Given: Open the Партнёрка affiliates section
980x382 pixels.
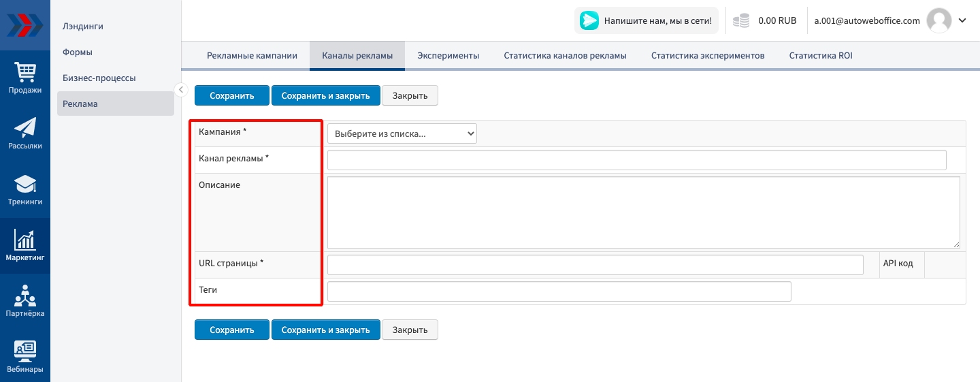Looking at the screenshot, I should pyautogui.click(x=24, y=301).
